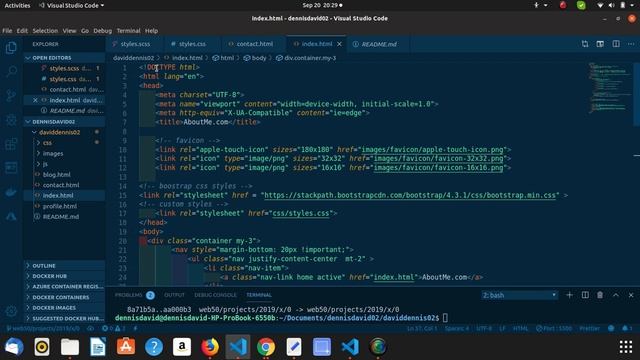The height and width of the screenshot is (360, 640).
Task: Open Google Chrome from the dock
Action: 266,347
